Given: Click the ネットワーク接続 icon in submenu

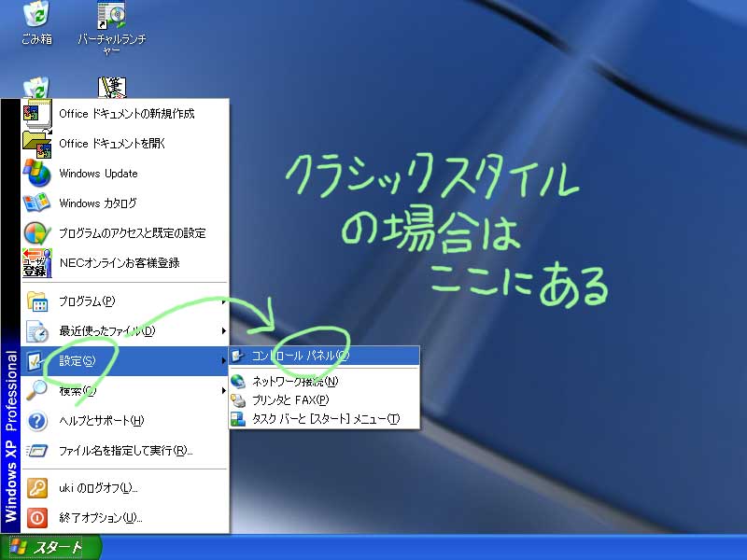Looking at the screenshot, I should pyautogui.click(x=239, y=382).
